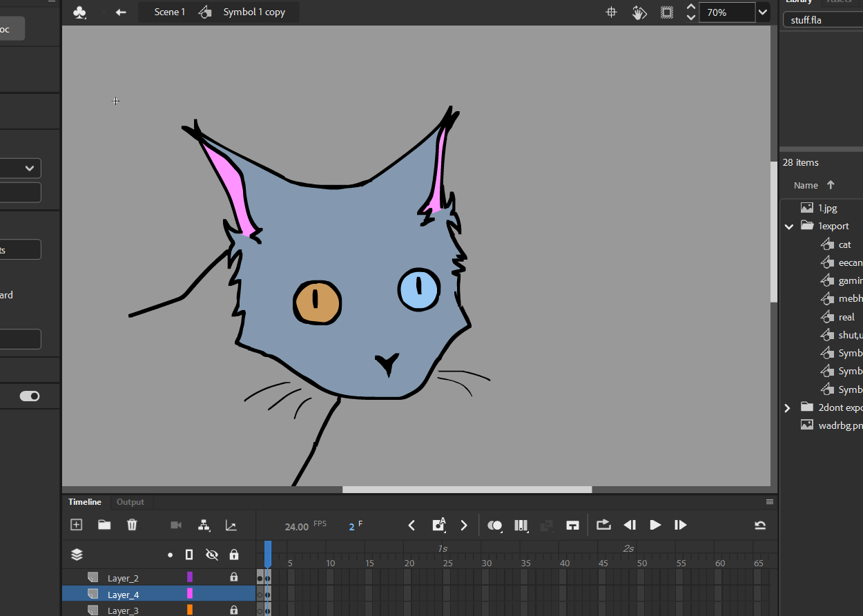
Task: Insert a keyframe with auto-keyframe button
Action: point(438,526)
